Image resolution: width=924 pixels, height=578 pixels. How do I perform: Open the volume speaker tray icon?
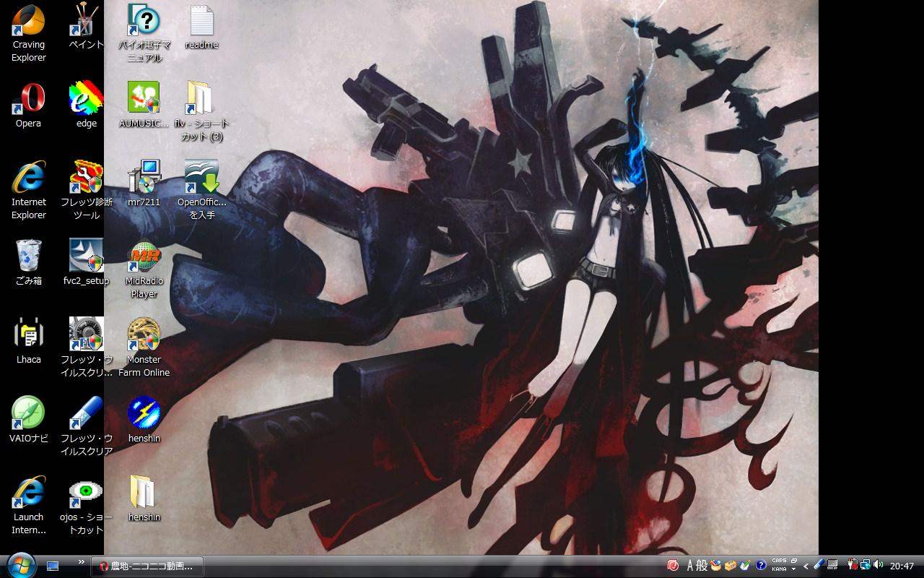878,565
